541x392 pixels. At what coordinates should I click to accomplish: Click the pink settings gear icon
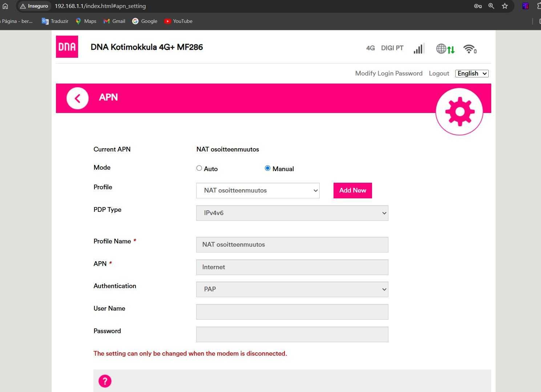pyautogui.click(x=460, y=112)
